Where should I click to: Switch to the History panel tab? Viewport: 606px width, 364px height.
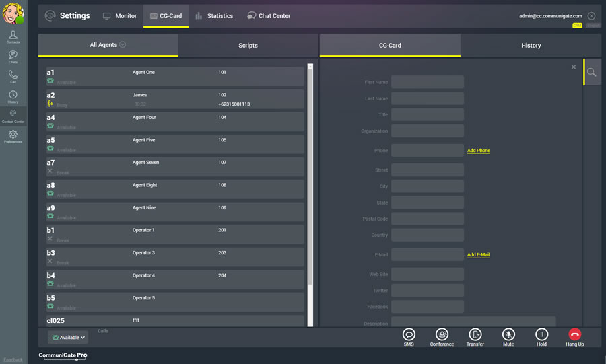pyautogui.click(x=531, y=46)
